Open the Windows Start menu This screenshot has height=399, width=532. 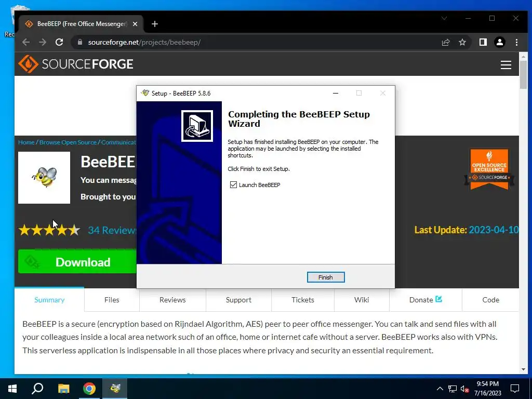point(12,389)
